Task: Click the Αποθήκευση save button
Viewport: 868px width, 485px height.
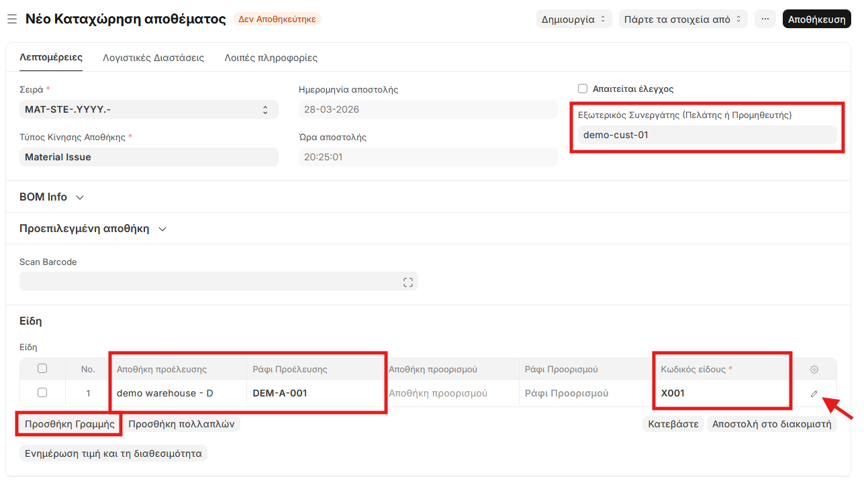Action: (816, 19)
